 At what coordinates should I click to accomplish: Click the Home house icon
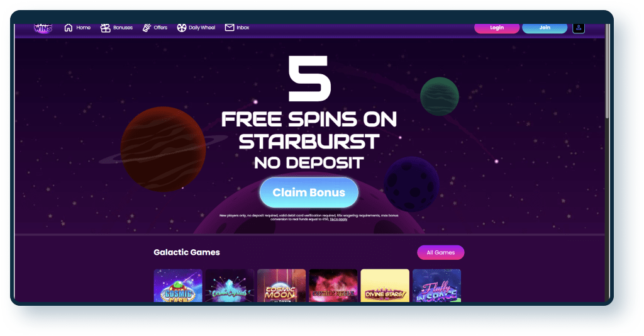pos(69,28)
